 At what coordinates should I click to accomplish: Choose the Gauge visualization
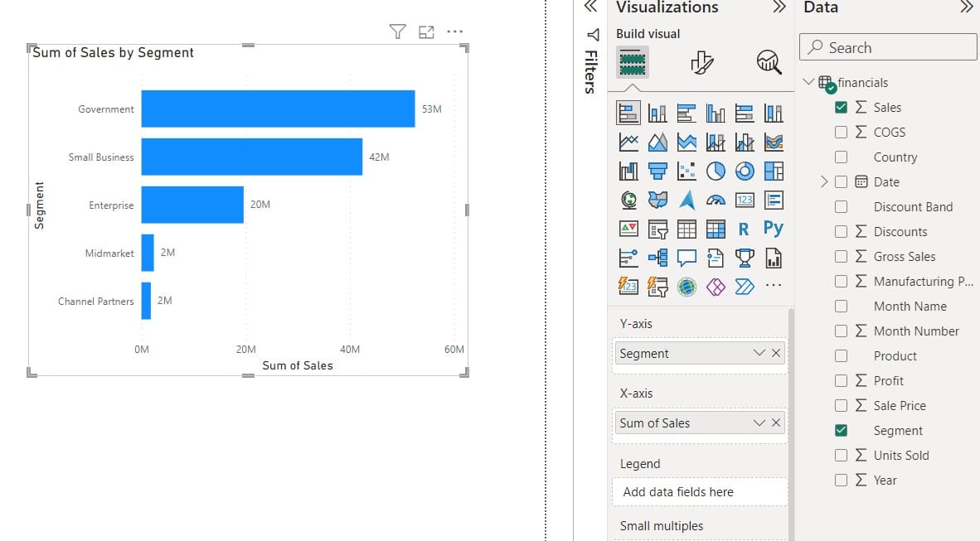tap(716, 199)
